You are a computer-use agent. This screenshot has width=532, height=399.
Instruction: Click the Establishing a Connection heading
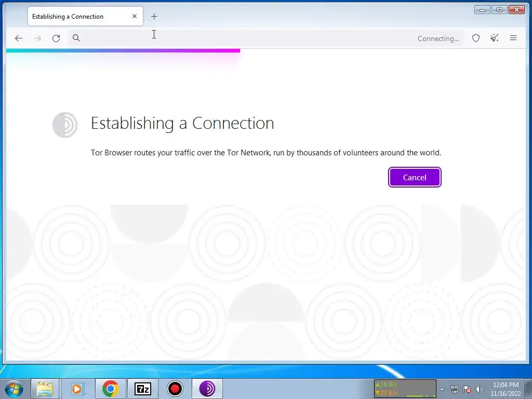pos(182,123)
